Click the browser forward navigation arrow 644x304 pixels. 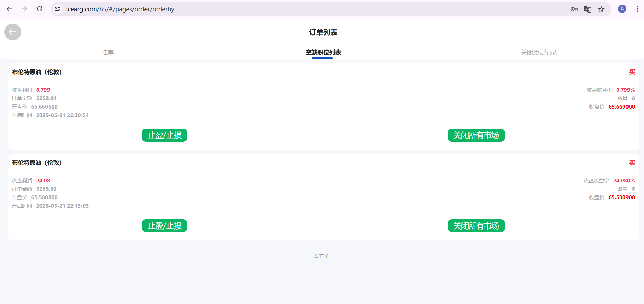coord(24,9)
